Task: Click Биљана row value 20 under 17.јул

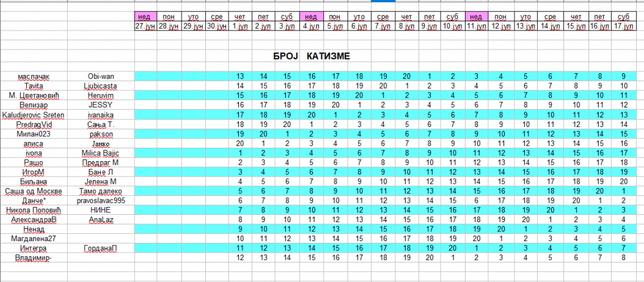Action: [623, 181]
